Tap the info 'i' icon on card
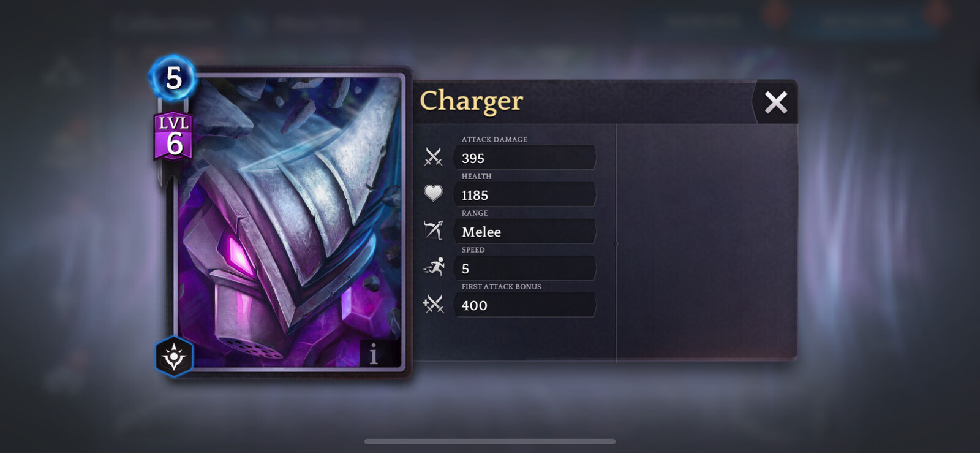Screen dimensions: 980x453 click(x=374, y=354)
